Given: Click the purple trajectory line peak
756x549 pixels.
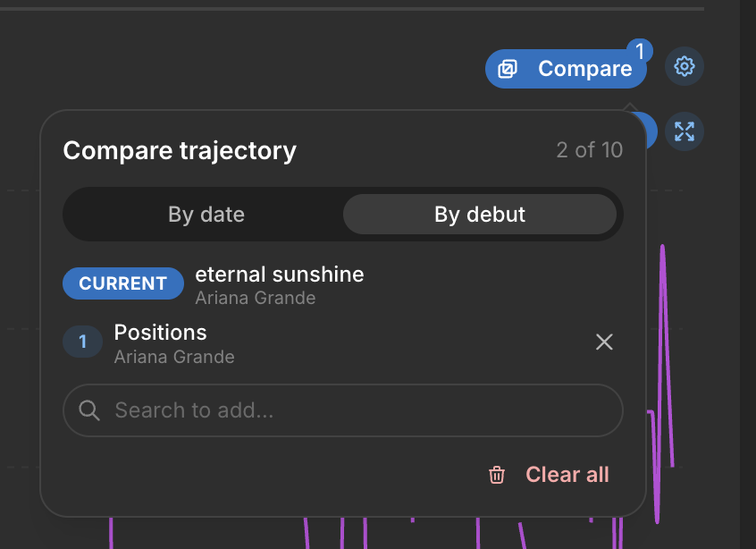Looking at the screenshot, I should [662, 248].
